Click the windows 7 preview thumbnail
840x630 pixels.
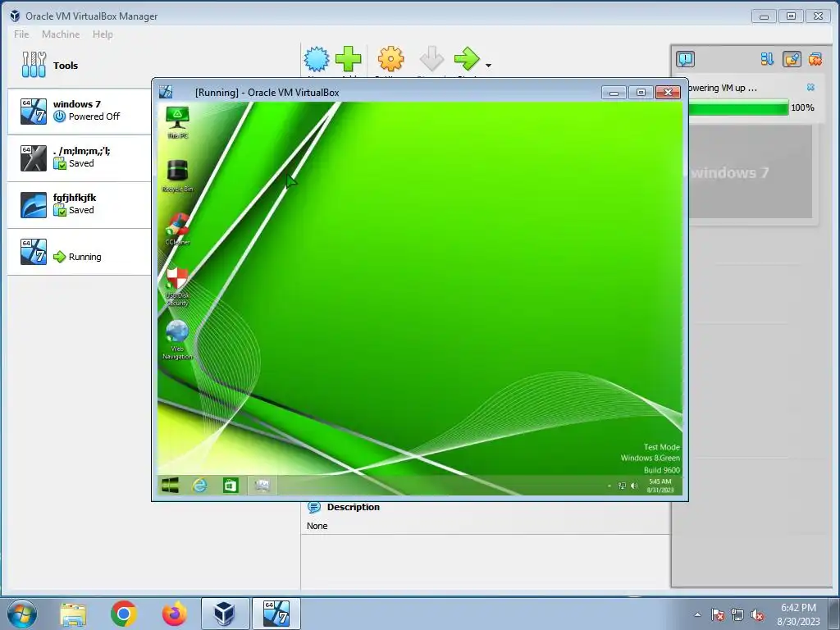pyautogui.click(x=751, y=172)
